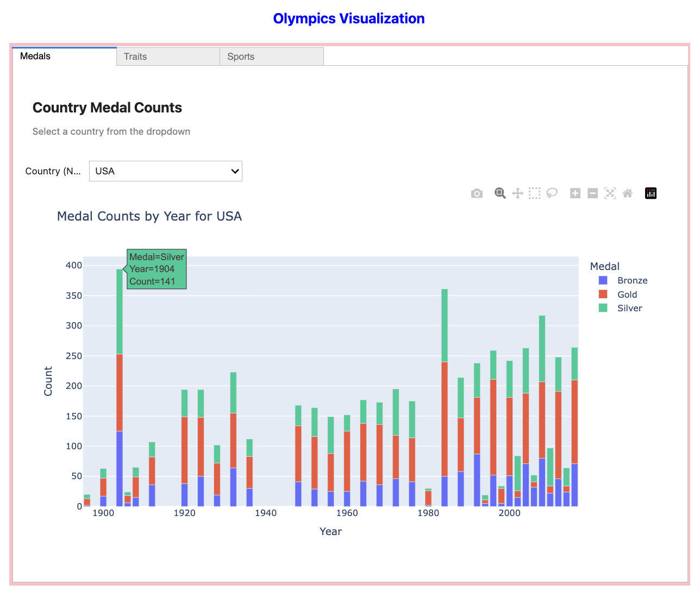Open the Plotly logo link icon
Image resolution: width=700 pixels, height=591 pixels.
(x=651, y=193)
